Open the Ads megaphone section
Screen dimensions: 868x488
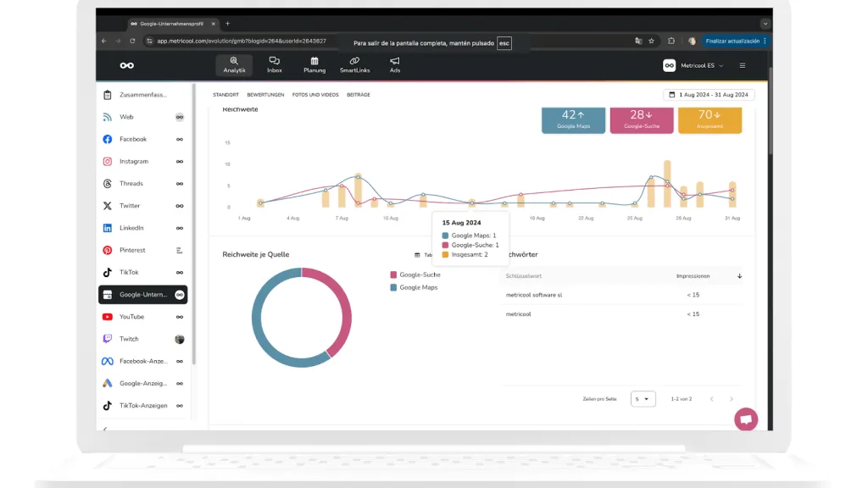click(394, 65)
